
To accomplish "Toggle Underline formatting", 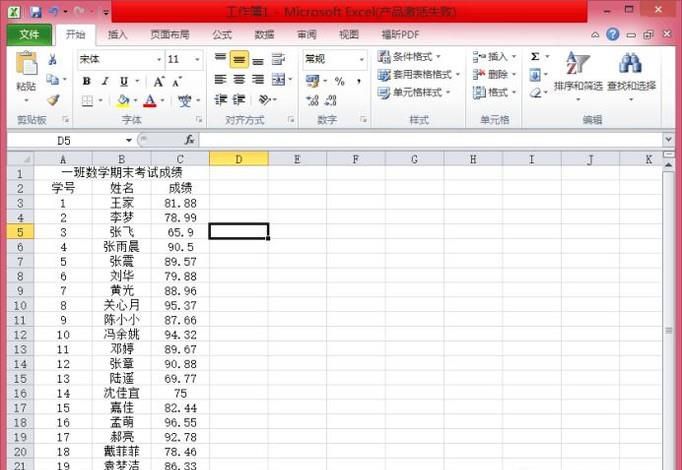I will [x=124, y=81].
